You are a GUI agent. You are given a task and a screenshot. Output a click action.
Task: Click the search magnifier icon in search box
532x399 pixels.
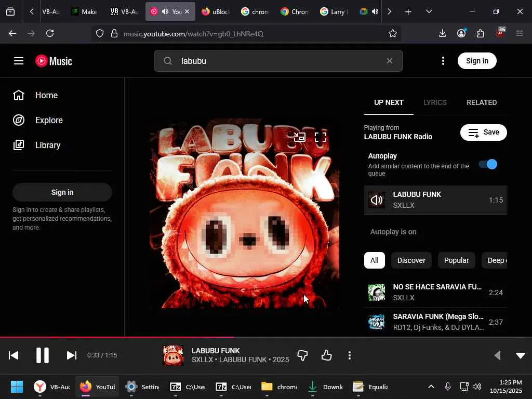point(168,61)
